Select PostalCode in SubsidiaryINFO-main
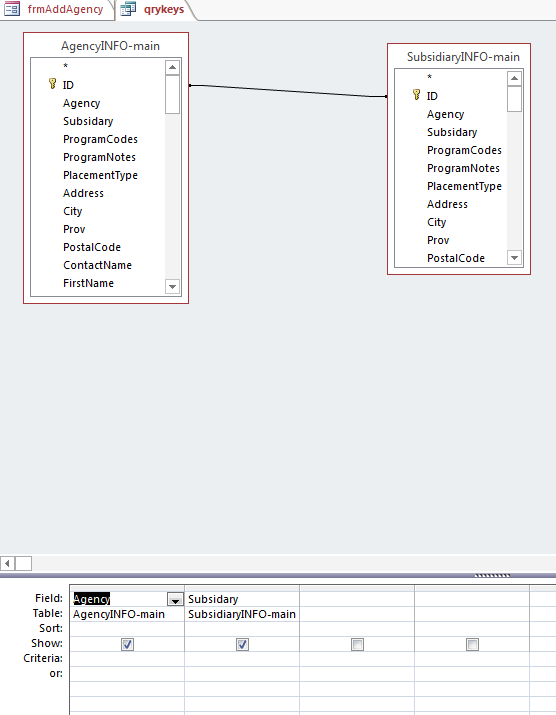The height and width of the screenshot is (715, 556). click(x=456, y=258)
